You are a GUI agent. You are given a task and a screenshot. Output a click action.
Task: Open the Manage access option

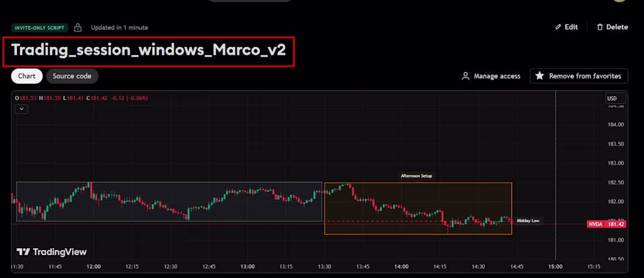tap(491, 76)
